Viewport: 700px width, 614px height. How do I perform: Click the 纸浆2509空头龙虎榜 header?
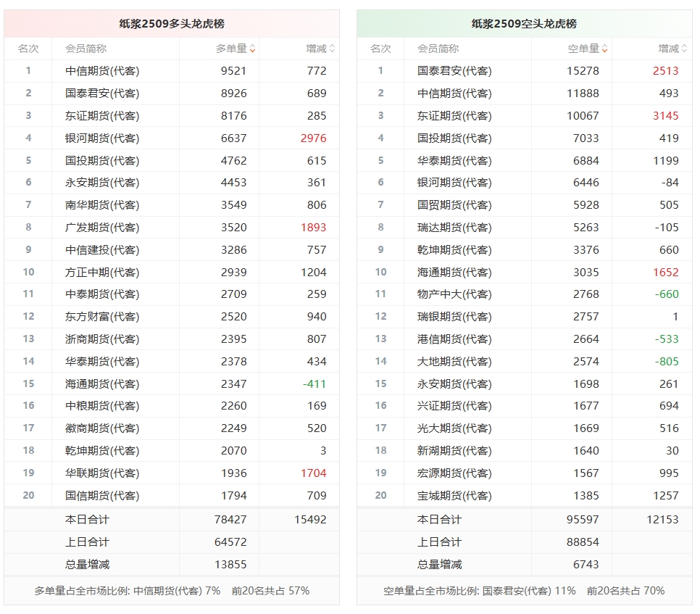[524, 24]
